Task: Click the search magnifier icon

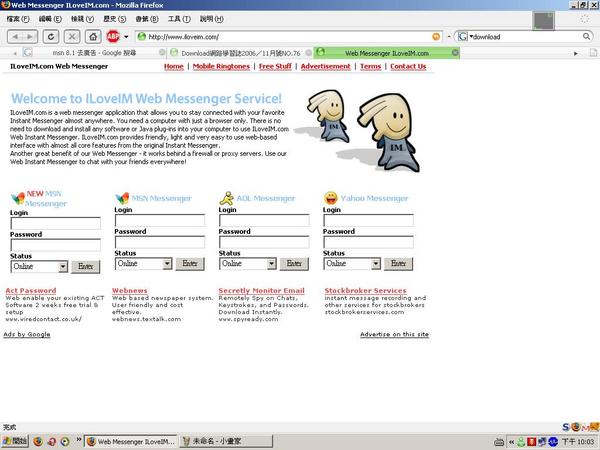Action: 586,37
